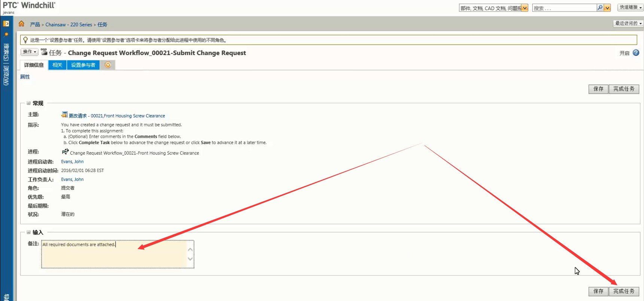Viewport: 644px width, 301px height.
Task: Open the search type dropdown arrow
Action: point(525,8)
